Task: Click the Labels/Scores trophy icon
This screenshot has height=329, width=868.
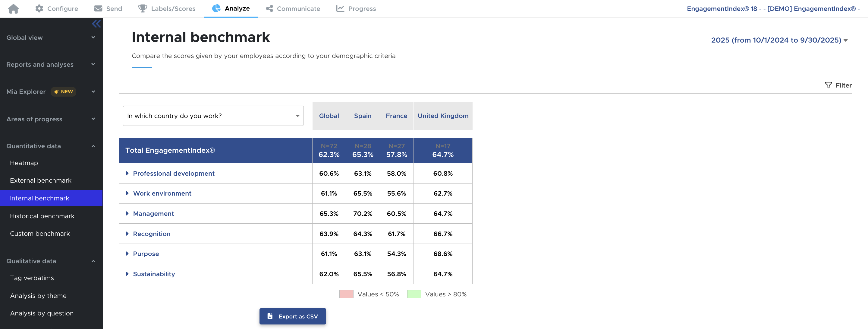Action: coord(143,9)
